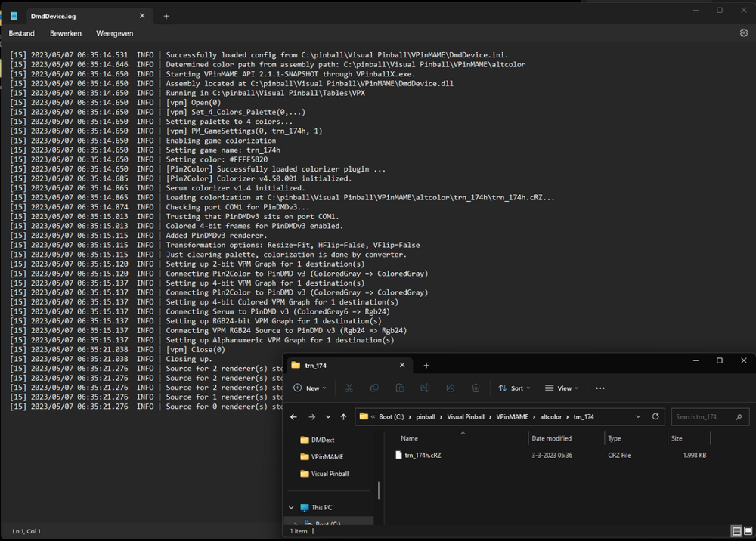Click VPinMAME in address breadcrumb
This screenshot has height=541, width=756.
[x=512, y=417]
